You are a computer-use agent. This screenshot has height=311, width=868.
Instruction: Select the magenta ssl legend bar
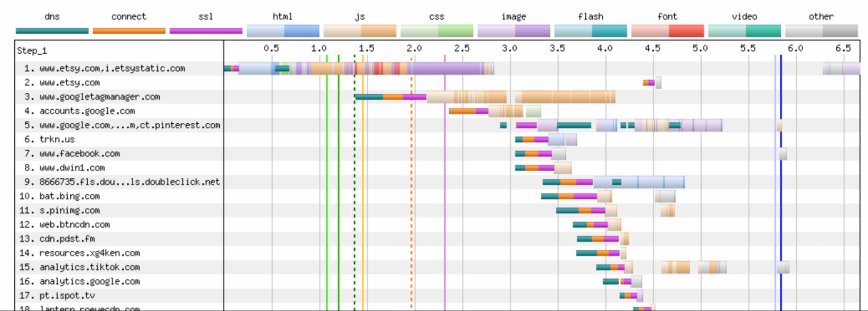pyautogui.click(x=206, y=31)
